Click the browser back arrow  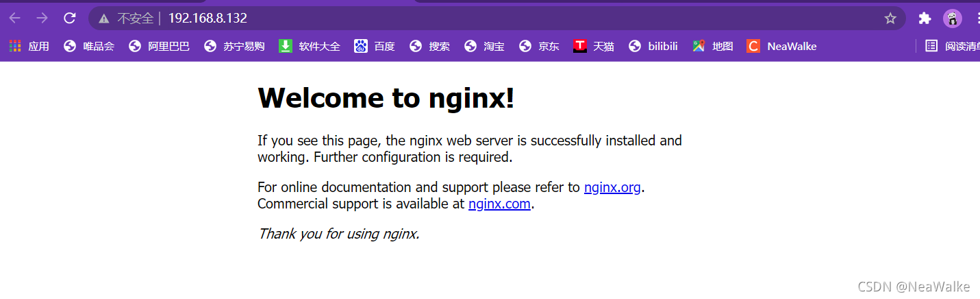click(x=14, y=19)
